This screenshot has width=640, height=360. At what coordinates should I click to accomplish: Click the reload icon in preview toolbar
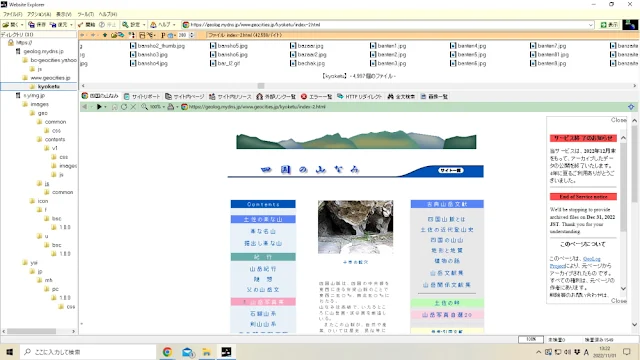(x=124, y=107)
